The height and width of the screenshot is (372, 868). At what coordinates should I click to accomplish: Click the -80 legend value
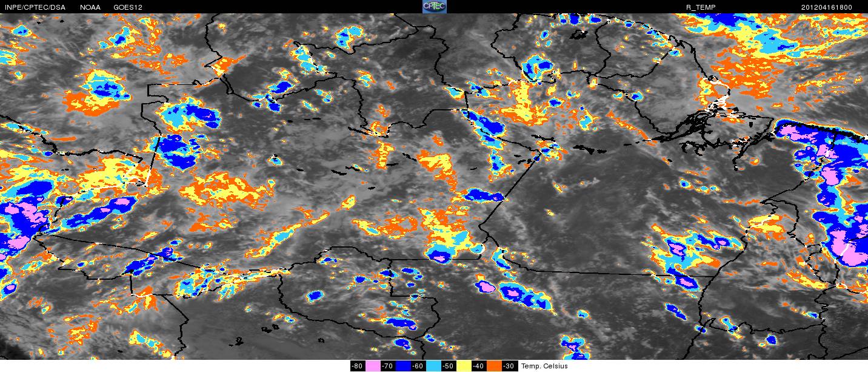tap(358, 366)
